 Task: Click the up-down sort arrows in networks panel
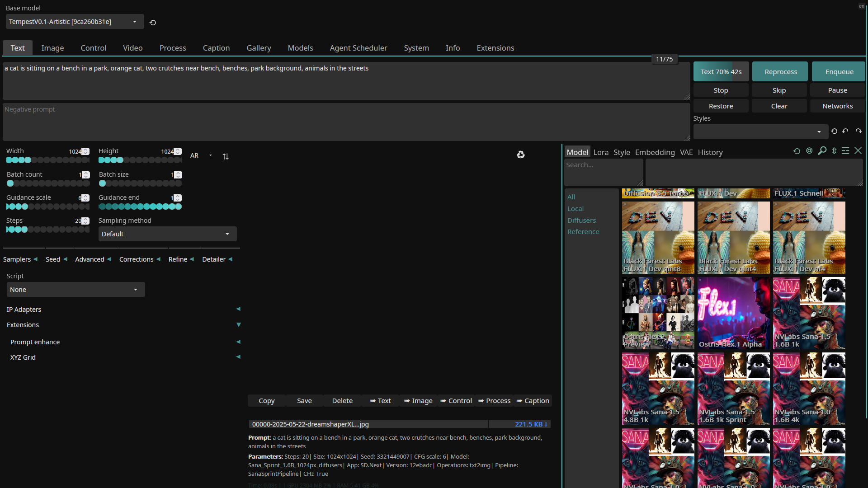tap(834, 151)
